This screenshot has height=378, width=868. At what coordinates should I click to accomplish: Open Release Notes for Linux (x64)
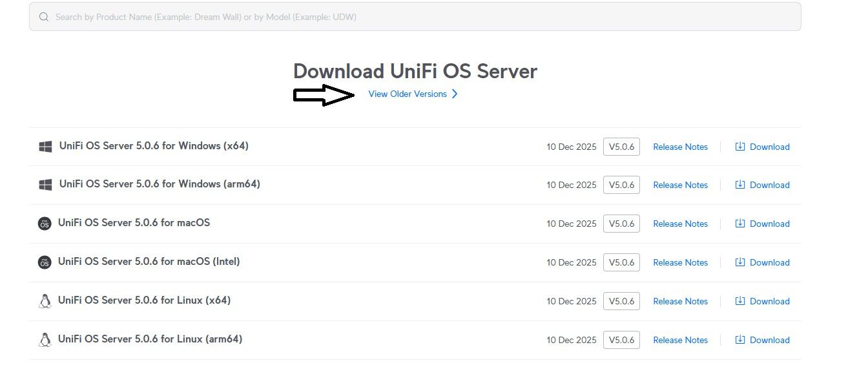click(x=680, y=301)
